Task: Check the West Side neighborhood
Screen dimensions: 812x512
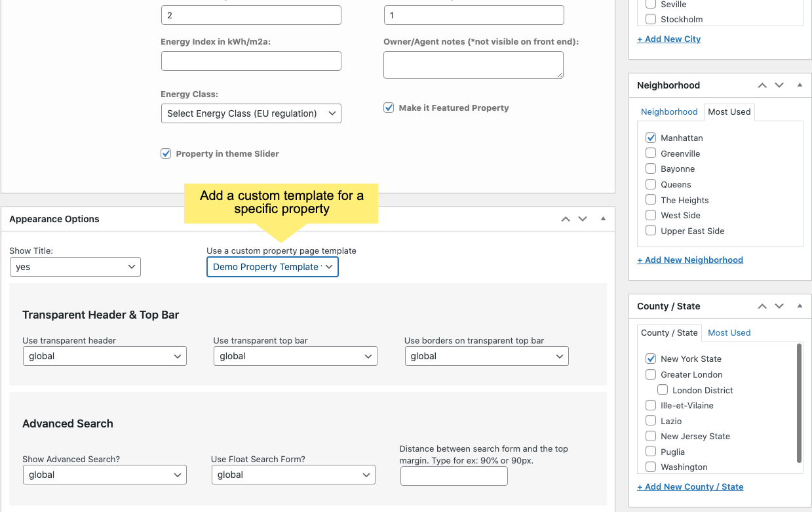Action: (x=651, y=215)
